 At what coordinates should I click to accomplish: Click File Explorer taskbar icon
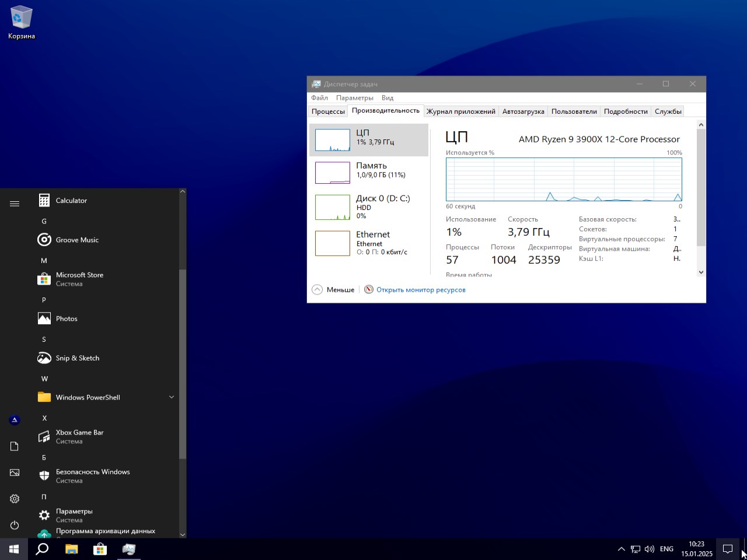pyautogui.click(x=71, y=549)
